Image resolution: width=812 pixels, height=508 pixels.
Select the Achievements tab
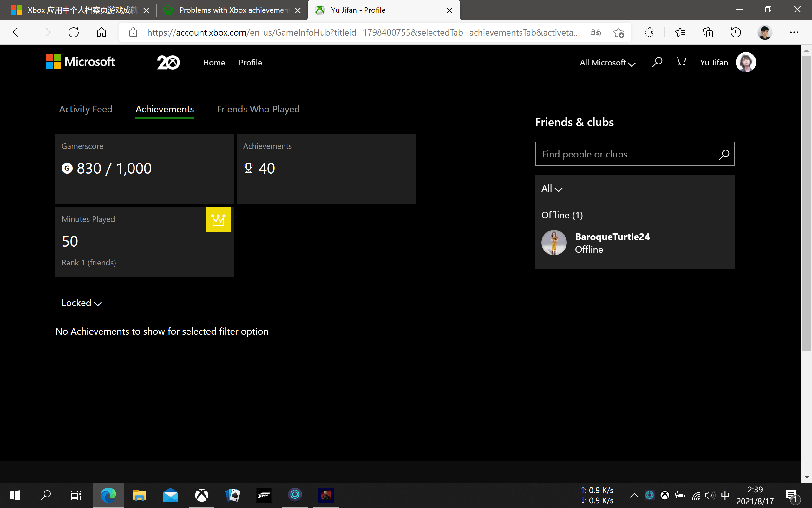tap(165, 109)
